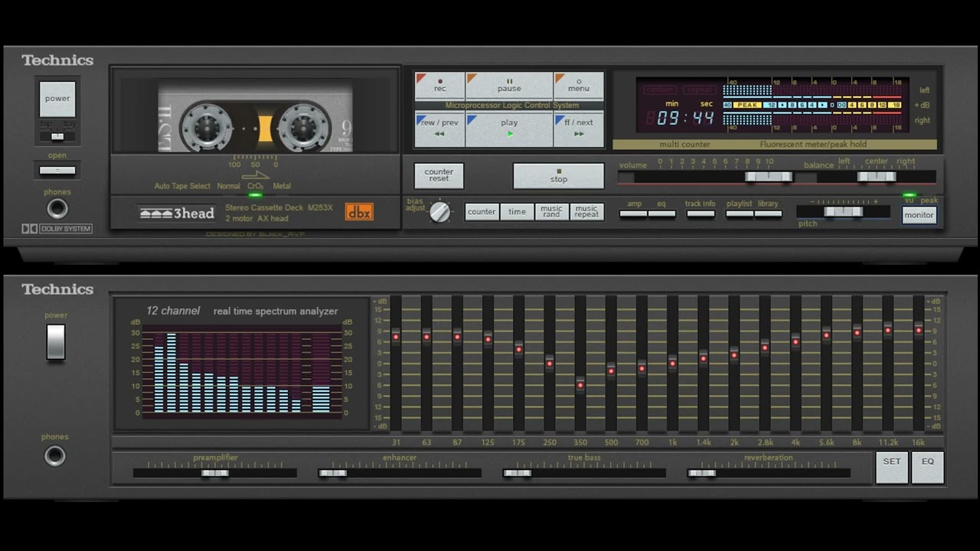Click the bias adjust knob

(439, 212)
